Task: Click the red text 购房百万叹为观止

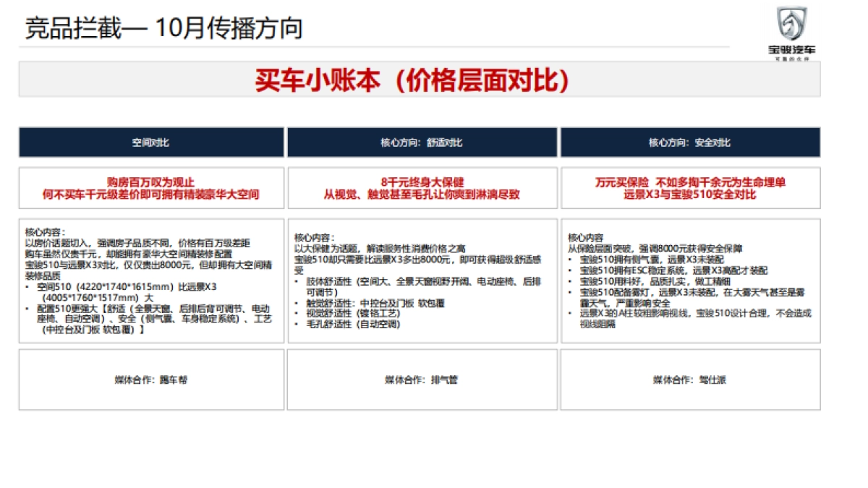Action: point(150,182)
